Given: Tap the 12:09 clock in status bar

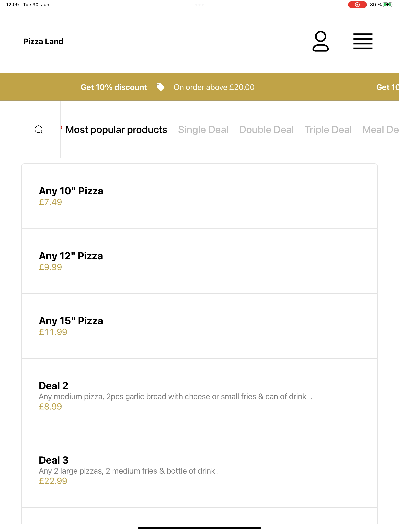Looking at the screenshot, I should click(x=12, y=4).
